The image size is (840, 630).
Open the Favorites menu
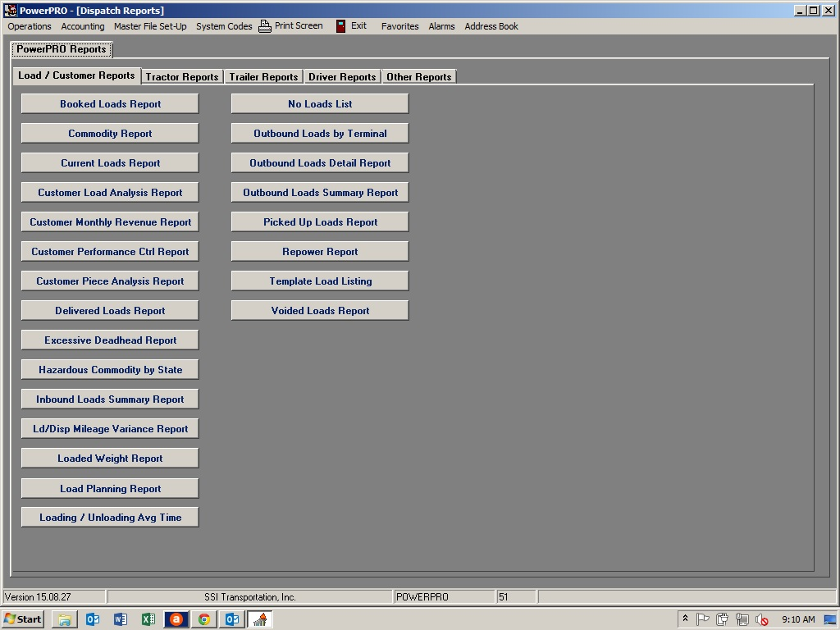coord(399,26)
